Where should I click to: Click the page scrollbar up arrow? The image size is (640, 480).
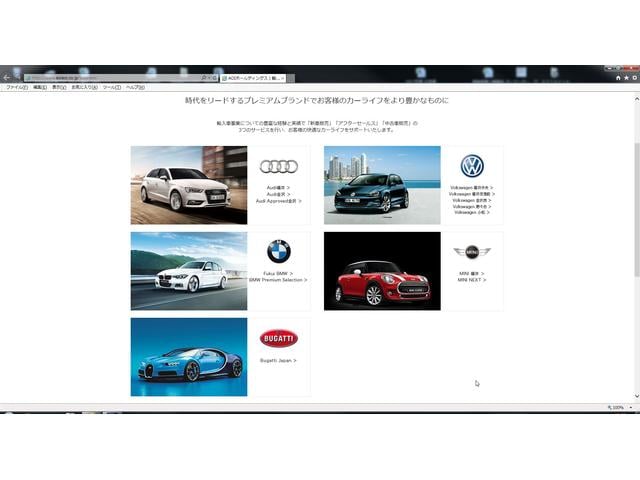pyautogui.click(x=637, y=99)
